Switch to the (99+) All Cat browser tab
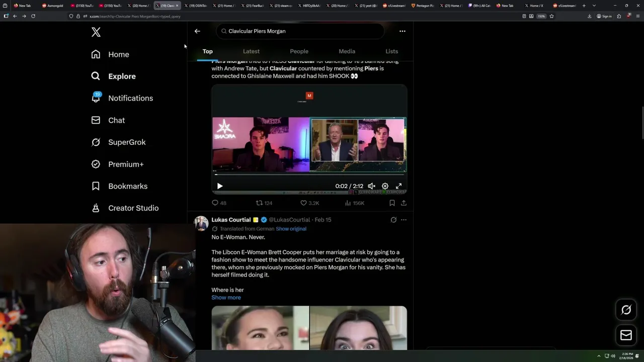The height and width of the screenshot is (362, 644). (x=478, y=6)
